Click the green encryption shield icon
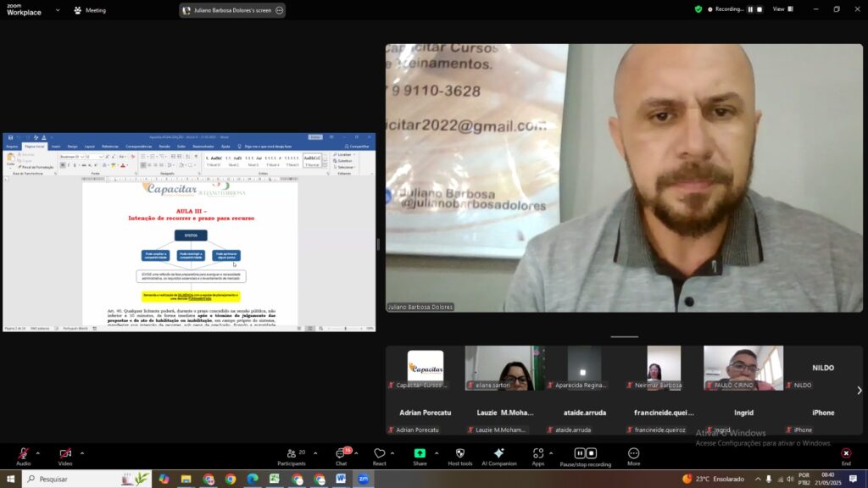The height and width of the screenshot is (488, 868). pos(698,9)
